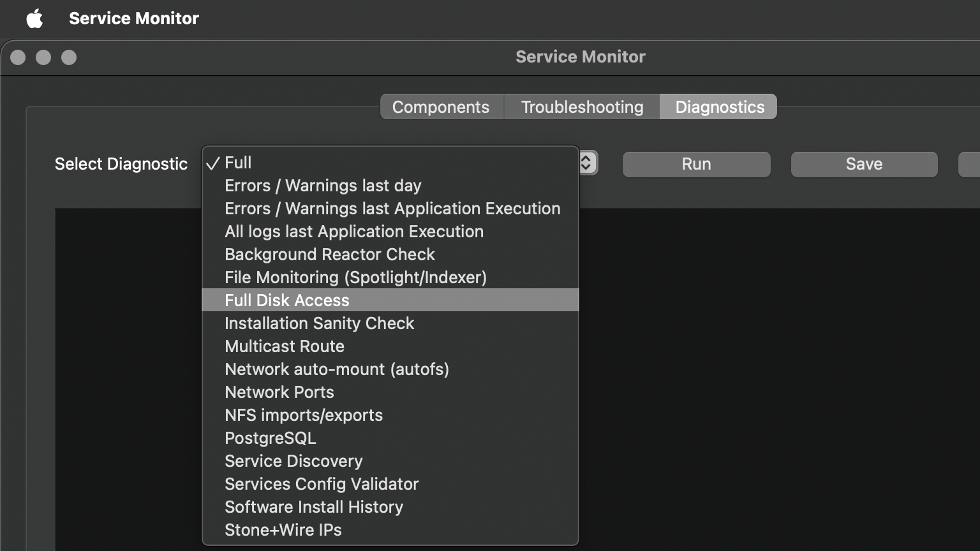
Task: Select Errors / Warnings last Application Execution
Action: click(x=392, y=209)
